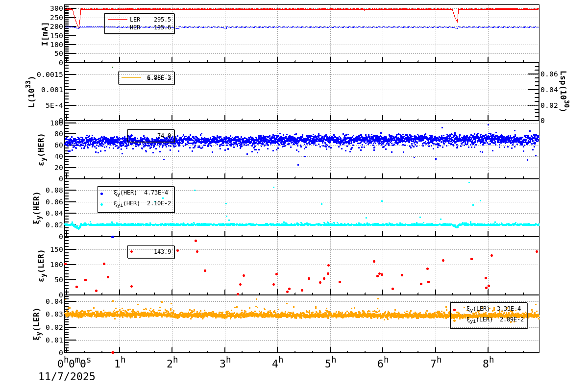Click the 0h0m0s start time label
The image size is (588, 391).
click(74, 363)
